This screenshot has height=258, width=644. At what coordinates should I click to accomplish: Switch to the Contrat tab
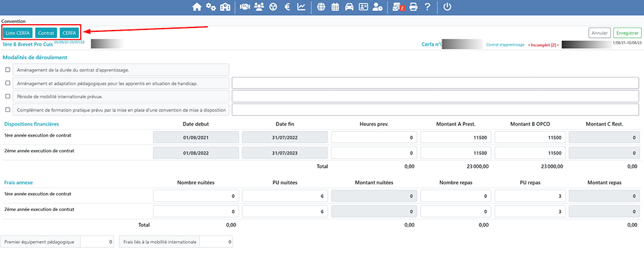click(46, 33)
